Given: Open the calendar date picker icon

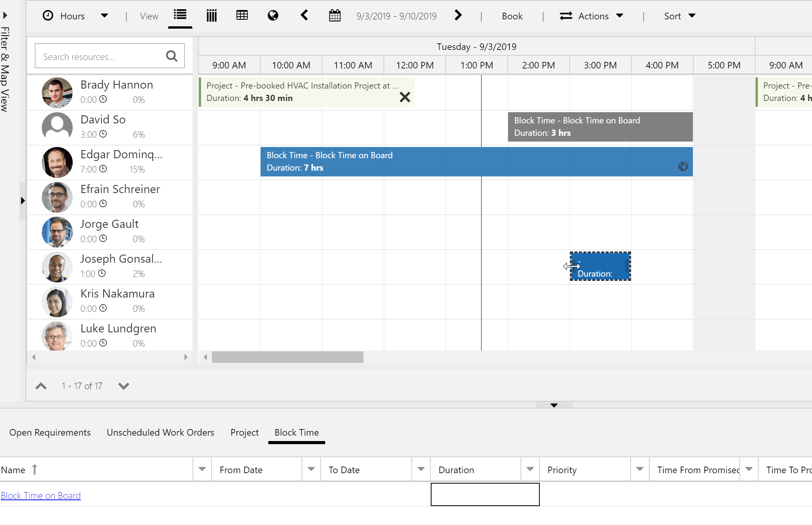Looking at the screenshot, I should 335,15.
